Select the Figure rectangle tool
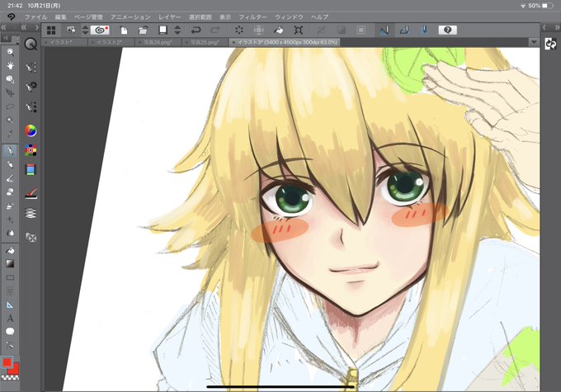The width and height of the screenshot is (561, 392). coord(10,277)
